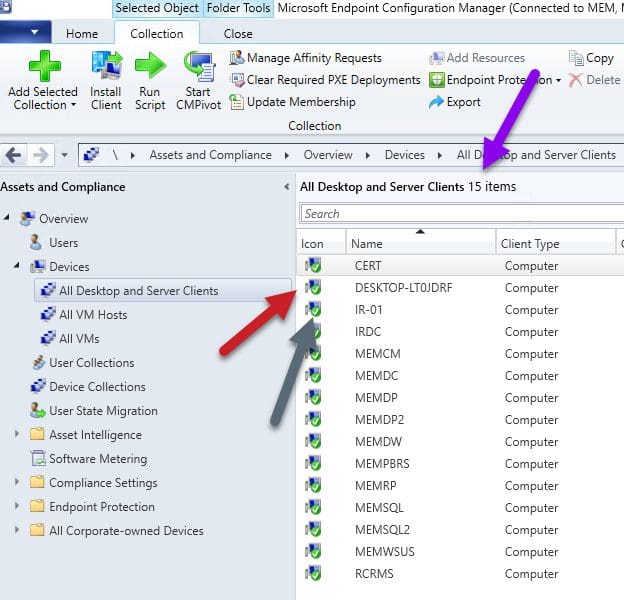Click the Folder Tools contextual tab
Viewport: 624px width, 600px height.
click(x=238, y=8)
